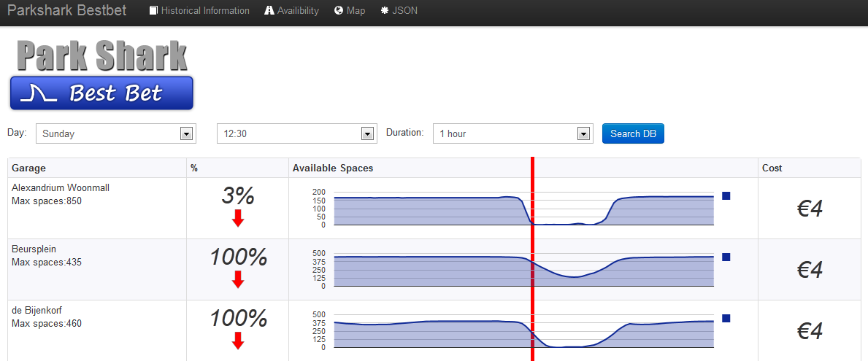Click the Map globe icon
The height and width of the screenshot is (361, 868).
coord(339,10)
